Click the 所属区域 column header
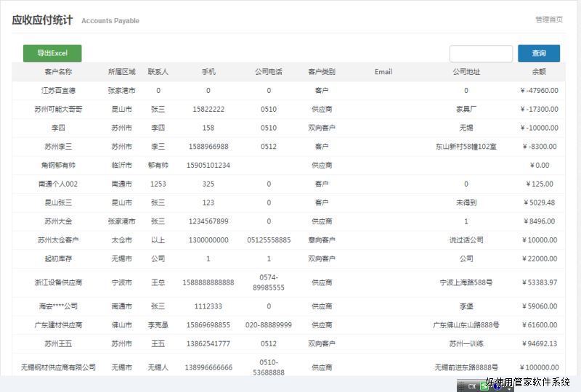Viewport: 581px width, 392px height. pyautogui.click(x=121, y=72)
